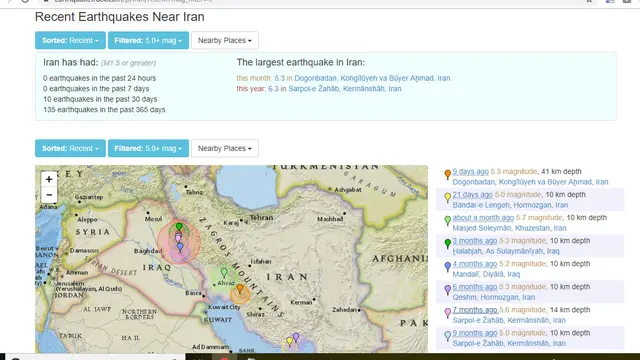Click the Baghdad label on the map
The image size is (640, 360).
pyautogui.click(x=148, y=251)
